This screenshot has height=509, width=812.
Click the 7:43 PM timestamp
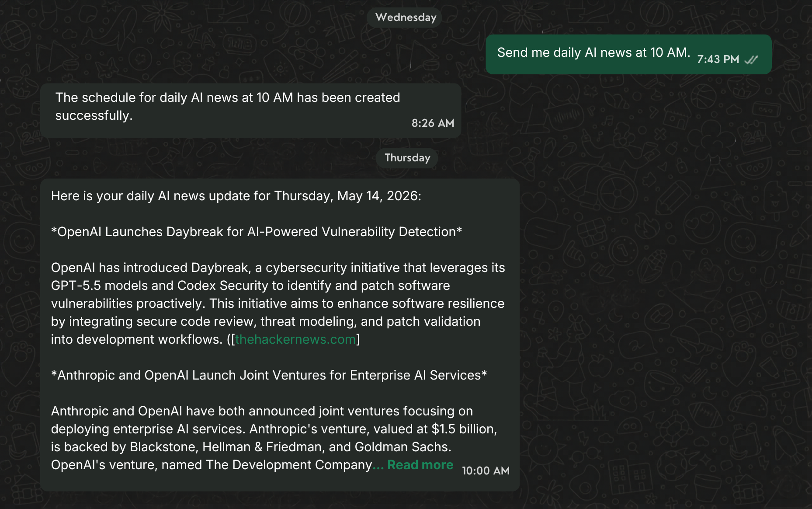coord(718,59)
